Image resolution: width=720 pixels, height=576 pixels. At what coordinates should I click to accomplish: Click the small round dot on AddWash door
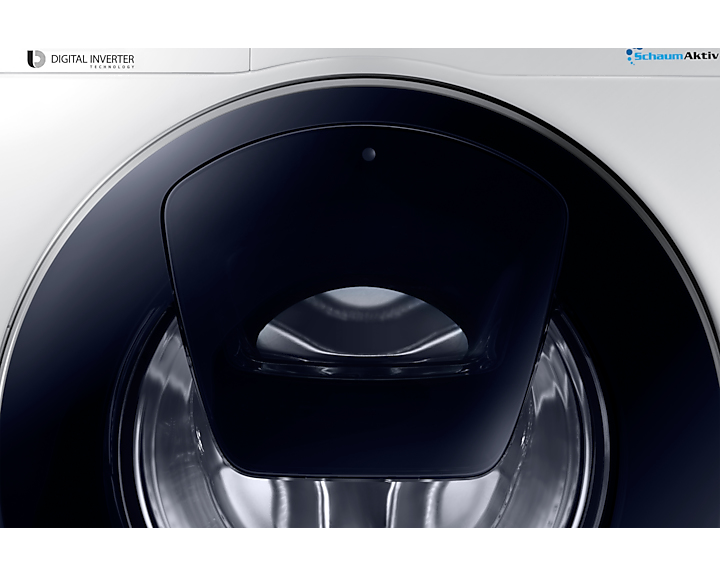[369, 154]
